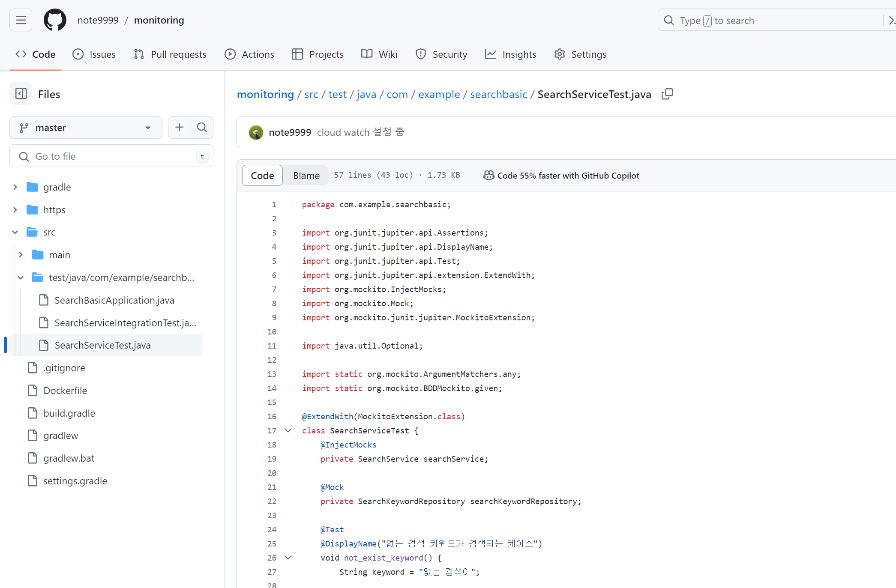Copy file path using copy icon
Screen dimensions: 896x588
tap(667, 94)
